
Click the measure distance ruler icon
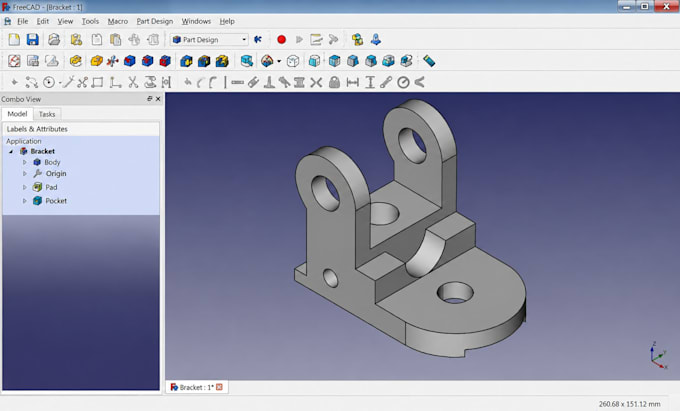pos(429,61)
